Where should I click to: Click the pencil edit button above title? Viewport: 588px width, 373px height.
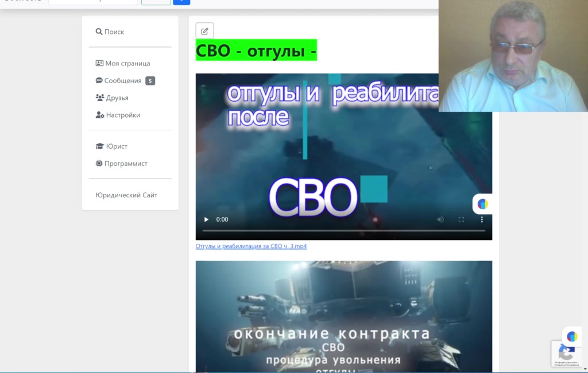click(x=205, y=31)
